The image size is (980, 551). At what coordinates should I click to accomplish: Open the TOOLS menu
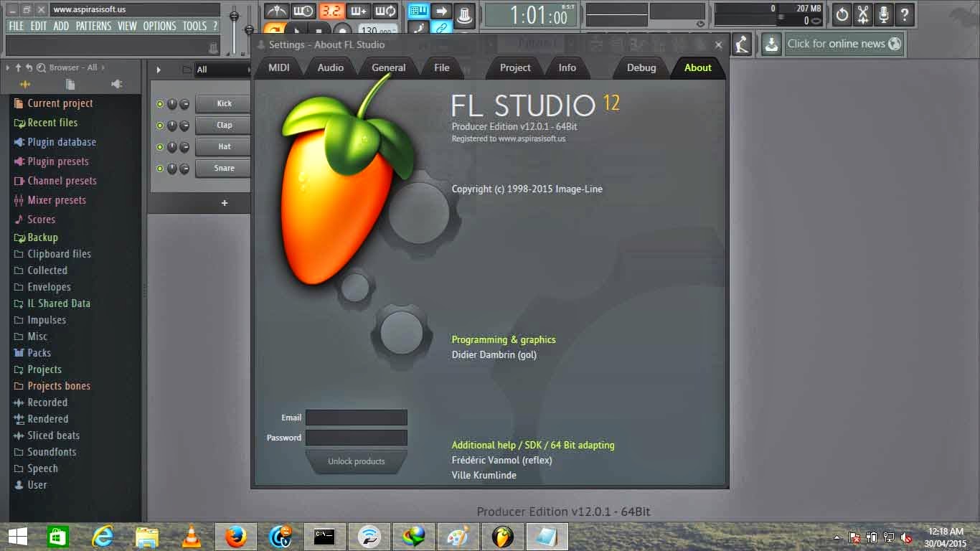point(194,26)
